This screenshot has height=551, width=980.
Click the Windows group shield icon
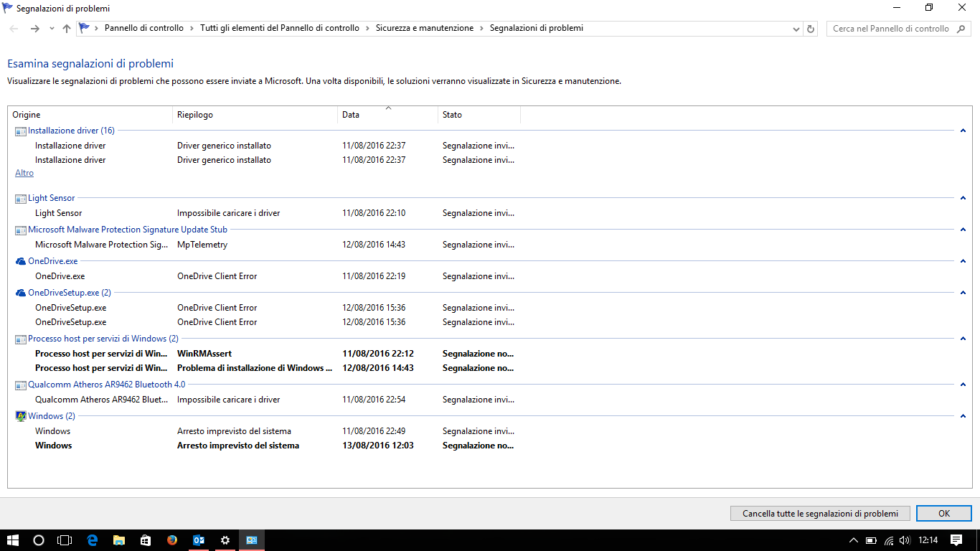20,416
